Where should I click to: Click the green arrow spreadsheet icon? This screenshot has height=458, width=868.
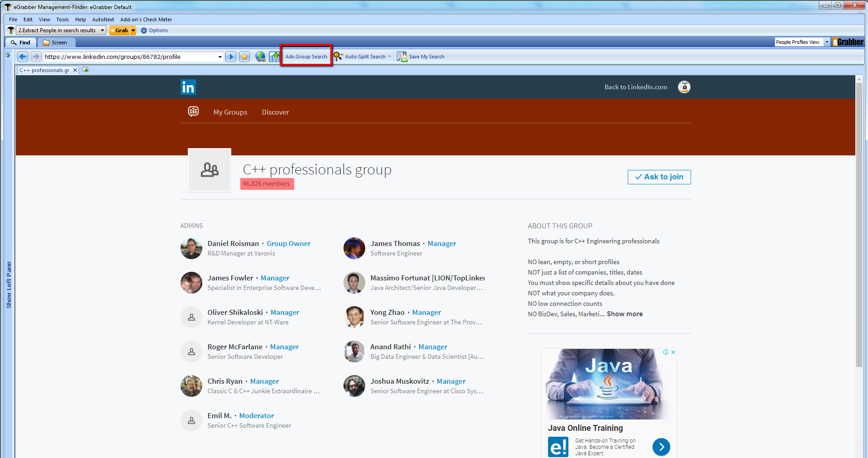pyautogui.click(x=274, y=57)
